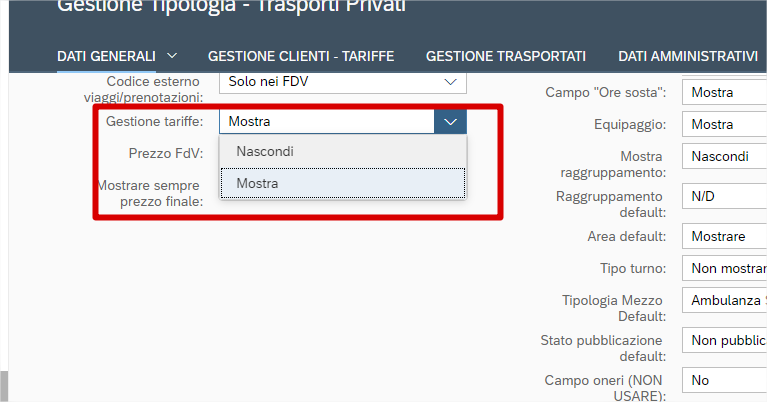Open the GESTIONE CLIENTI - TARIFFE tab
The height and width of the screenshot is (402, 767).
coord(300,55)
